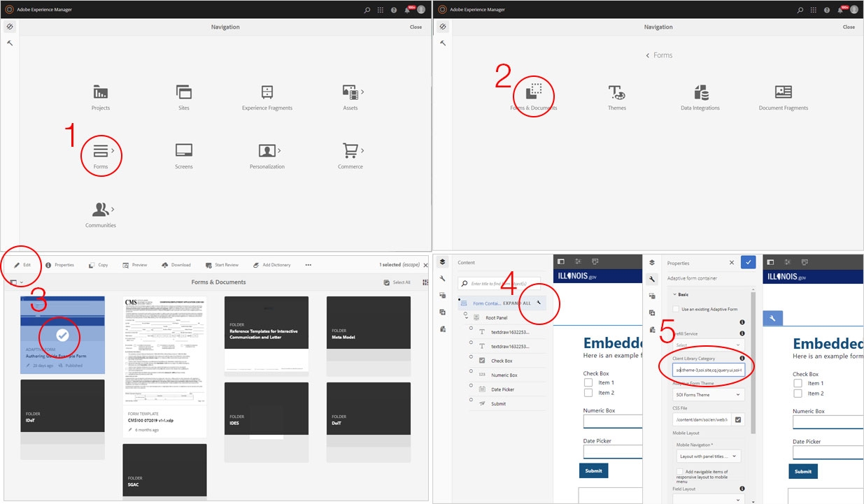Tick Use an existing Adaptive Form

tap(677, 309)
